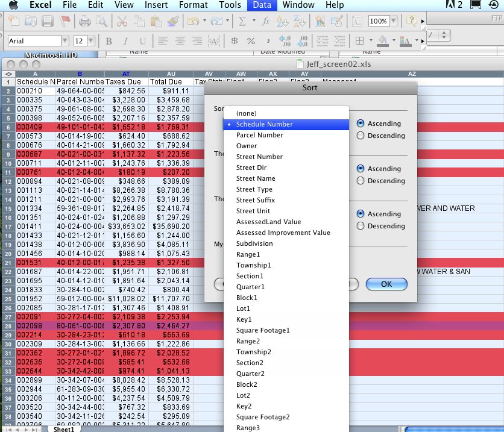Image resolution: width=504 pixels, height=432 pixels.
Task: Select third Ascending radio button
Action: (x=361, y=214)
